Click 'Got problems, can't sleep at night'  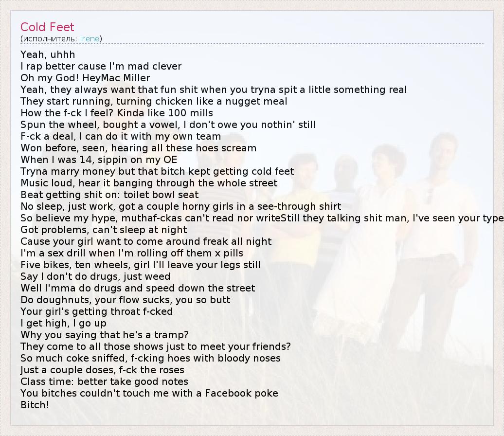click(x=104, y=230)
